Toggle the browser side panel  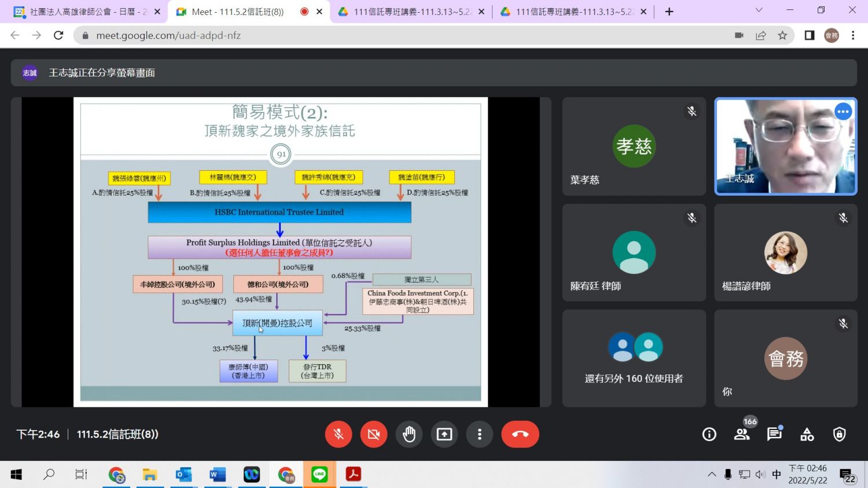pos(810,35)
